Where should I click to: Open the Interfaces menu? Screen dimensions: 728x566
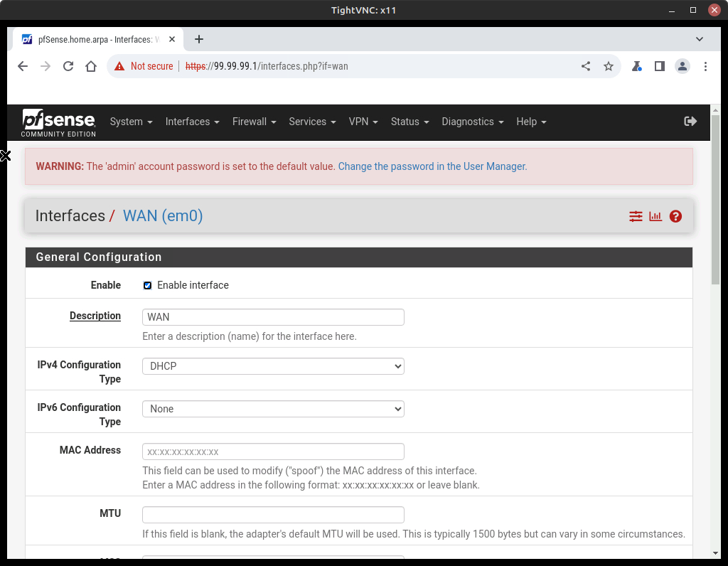coord(192,122)
